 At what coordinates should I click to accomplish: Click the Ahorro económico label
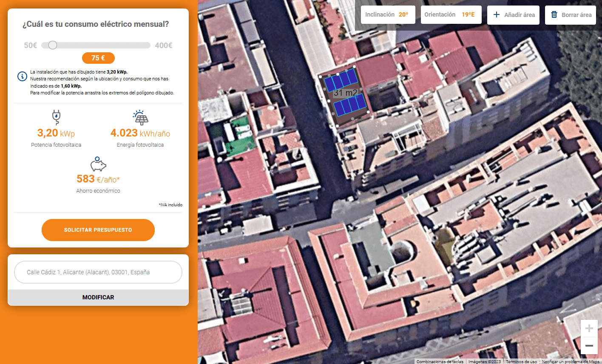coord(98,191)
